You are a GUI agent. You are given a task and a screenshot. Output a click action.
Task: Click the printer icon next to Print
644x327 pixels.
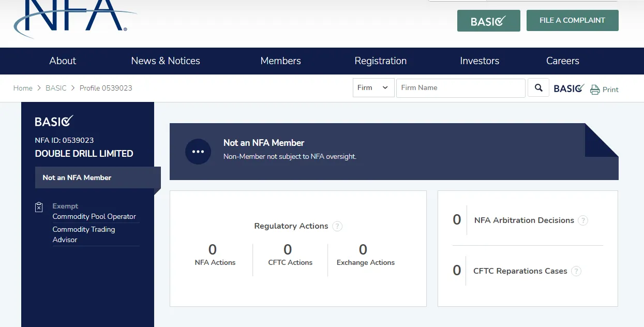tap(595, 90)
